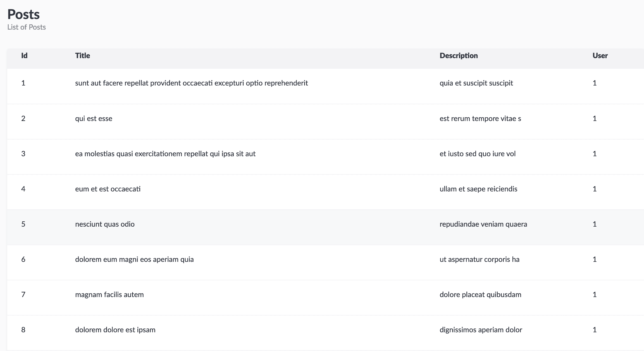
Task: Click title 'eum et est occaecati'
Action: coord(108,189)
